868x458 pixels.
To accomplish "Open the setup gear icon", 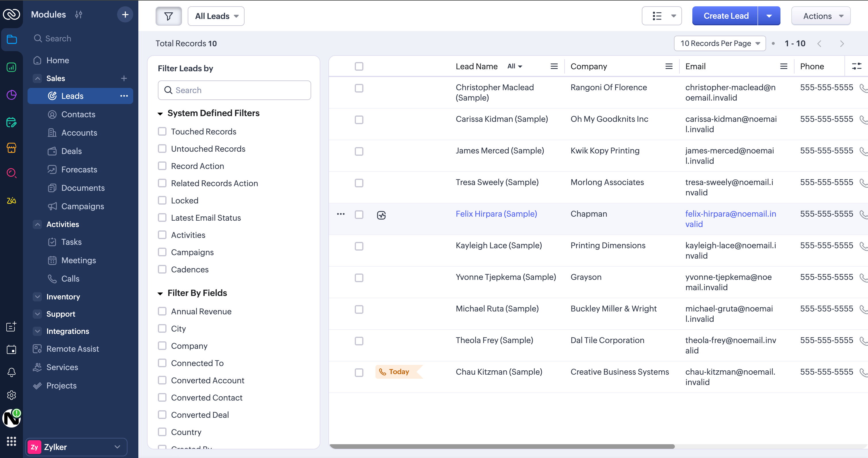I will (x=11, y=395).
